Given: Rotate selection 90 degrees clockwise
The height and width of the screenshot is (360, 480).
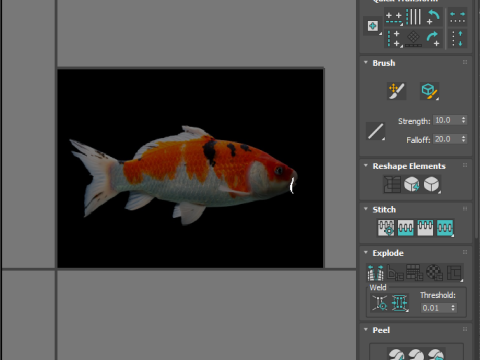Looking at the screenshot, I should point(433,38).
